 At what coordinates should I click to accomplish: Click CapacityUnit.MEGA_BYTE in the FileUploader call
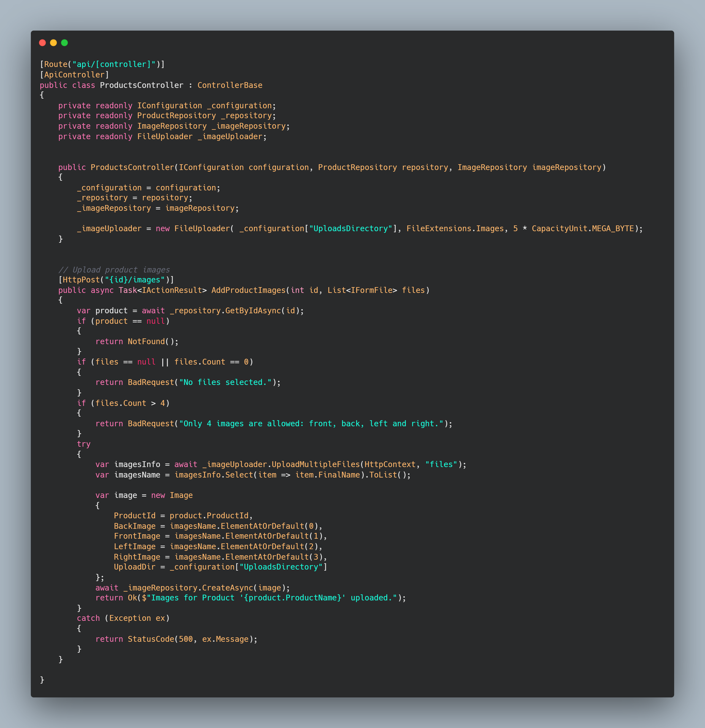(x=582, y=228)
